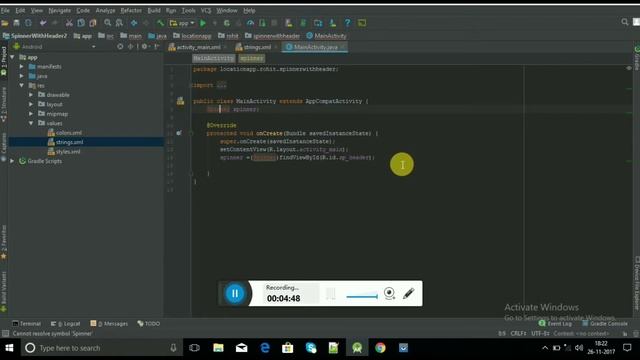Click Scroll from Source icon in Project panel

120,47
